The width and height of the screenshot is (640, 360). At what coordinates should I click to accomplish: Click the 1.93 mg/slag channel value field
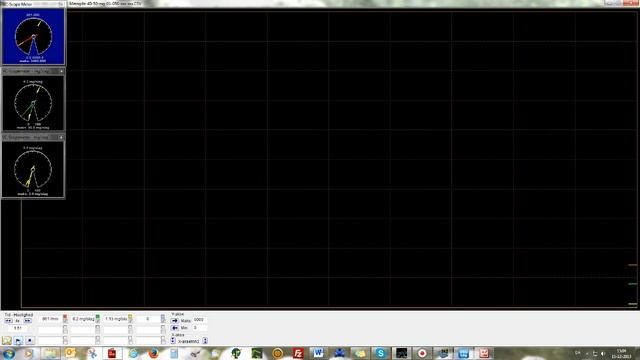pyautogui.click(x=116, y=319)
